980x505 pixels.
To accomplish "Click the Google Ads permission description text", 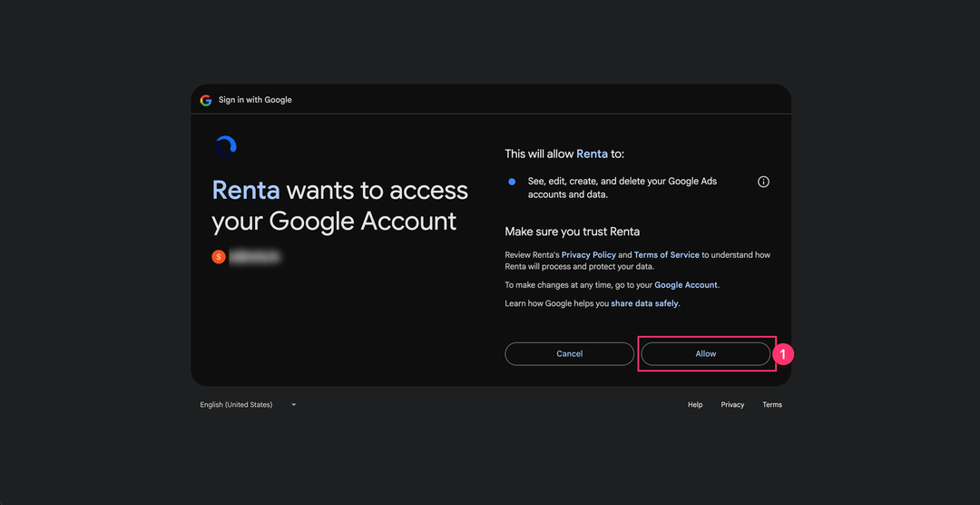I will pyautogui.click(x=622, y=188).
